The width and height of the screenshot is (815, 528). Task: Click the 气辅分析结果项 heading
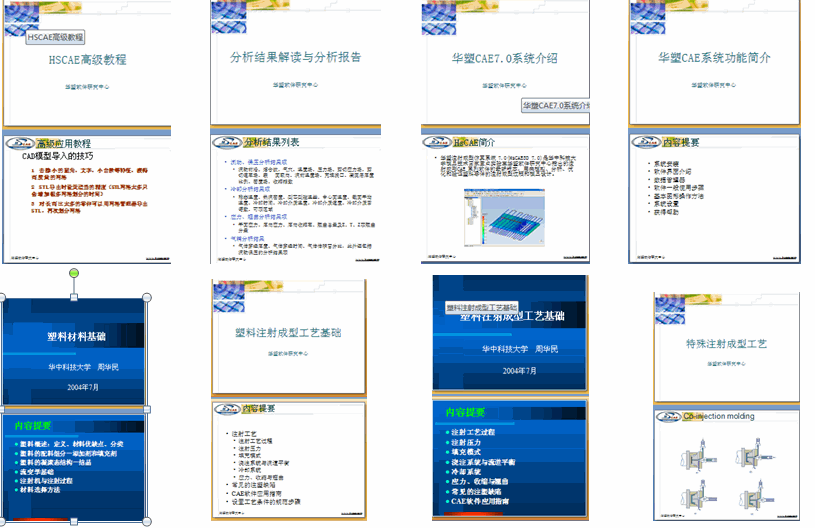(x=247, y=239)
